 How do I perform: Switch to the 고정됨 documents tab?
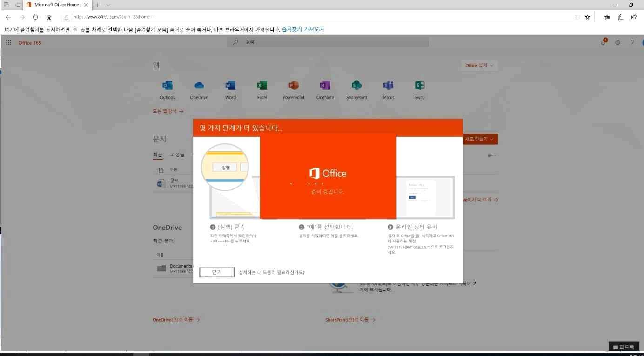[177, 154]
